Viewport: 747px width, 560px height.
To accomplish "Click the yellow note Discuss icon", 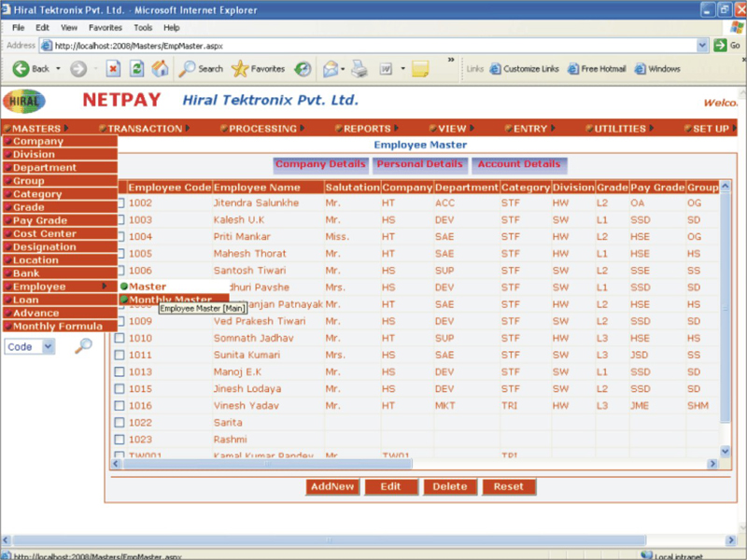I will pyautogui.click(x=420, y=69).
